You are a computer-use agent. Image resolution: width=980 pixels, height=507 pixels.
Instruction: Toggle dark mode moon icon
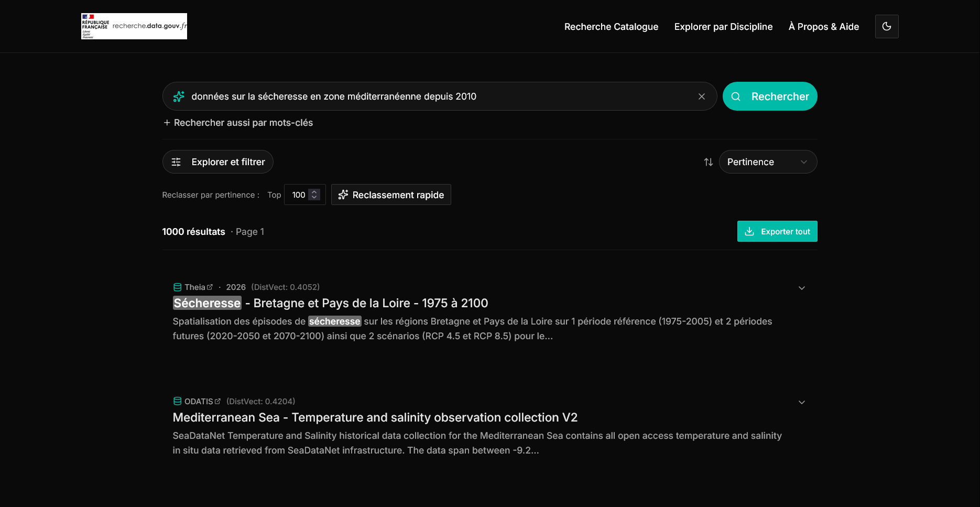point(887,26)
